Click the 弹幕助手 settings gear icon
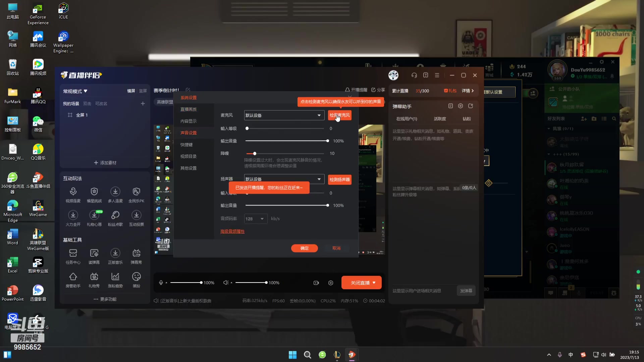 click(x=461, y=106)
